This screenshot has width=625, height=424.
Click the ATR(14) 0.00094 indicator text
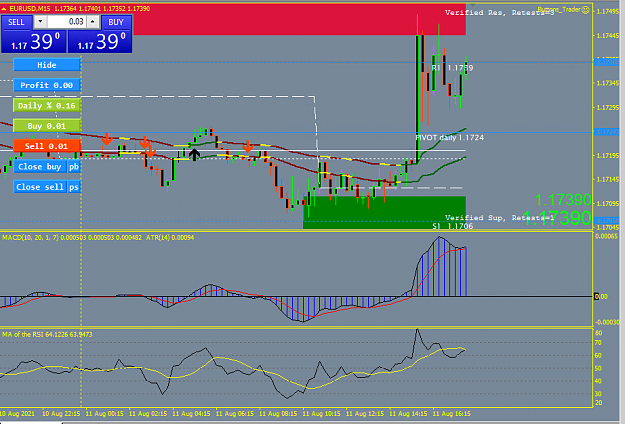click(170, 238)
